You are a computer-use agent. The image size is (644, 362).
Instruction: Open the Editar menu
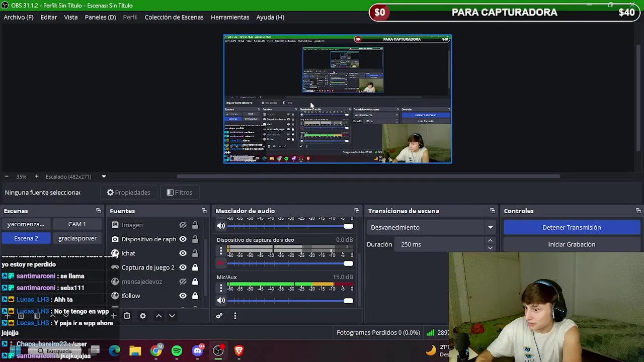(49, 17)
